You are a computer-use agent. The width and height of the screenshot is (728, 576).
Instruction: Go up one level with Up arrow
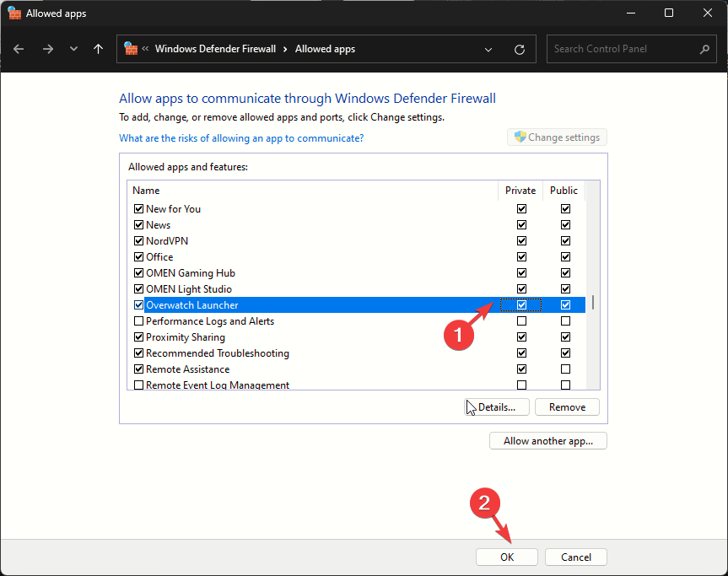click(x=98, y=49)
